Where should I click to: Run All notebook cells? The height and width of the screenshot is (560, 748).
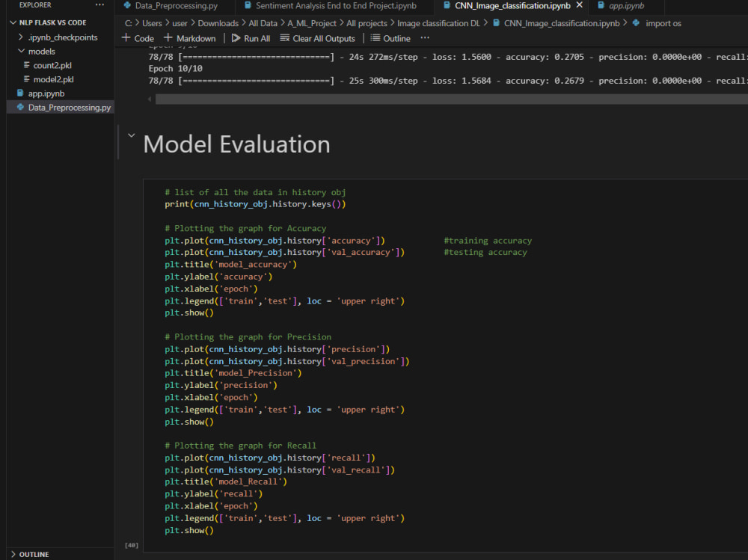pyautogui.click(x=251, y=38)
